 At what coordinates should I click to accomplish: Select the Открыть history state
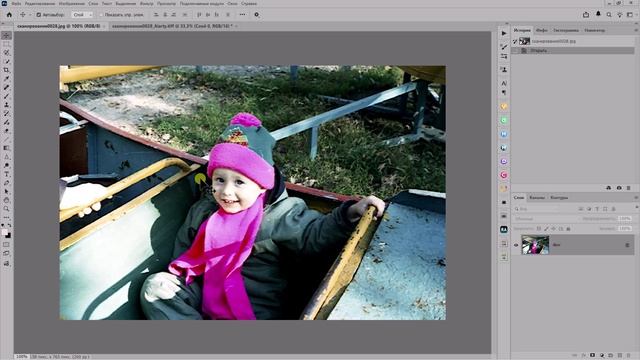click(x=573, y=51)
